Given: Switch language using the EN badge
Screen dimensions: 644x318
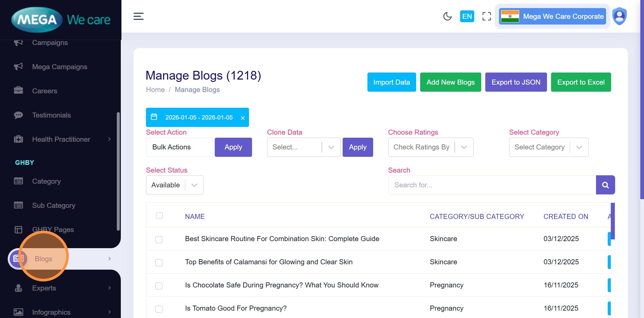Looking at the screenshot, I should point(467,16).
